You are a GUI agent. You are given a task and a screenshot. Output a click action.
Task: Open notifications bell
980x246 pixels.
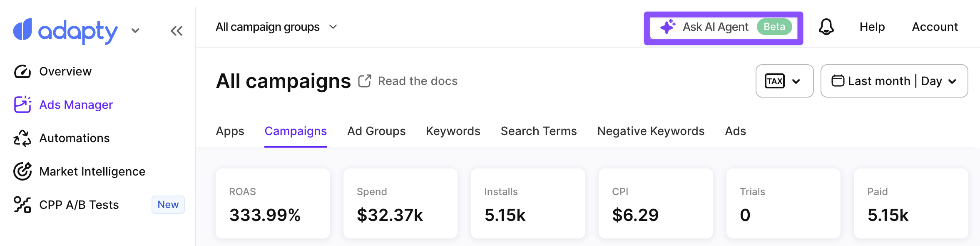tap(826, 27)
